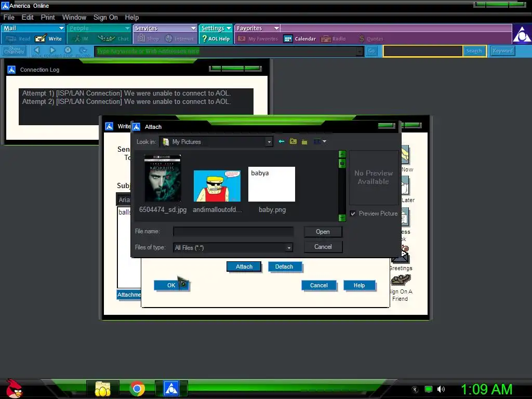Open the Chat people icon

(x=106, y=38)
